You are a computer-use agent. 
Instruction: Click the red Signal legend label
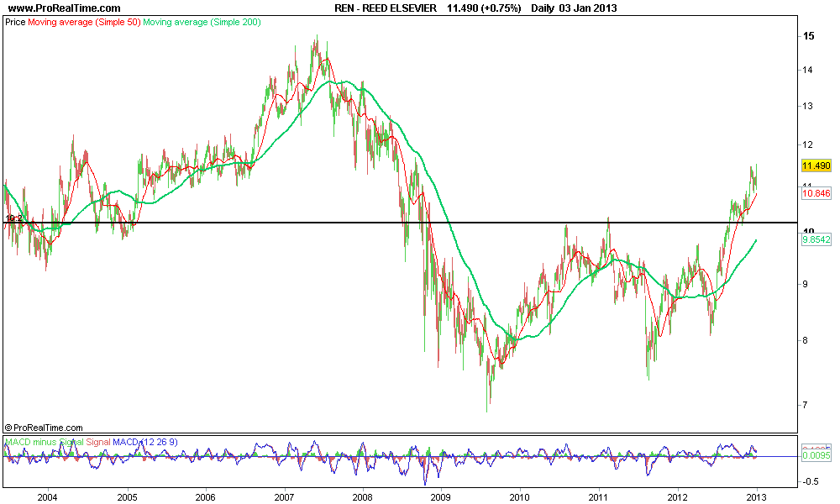tap(98, 442)
